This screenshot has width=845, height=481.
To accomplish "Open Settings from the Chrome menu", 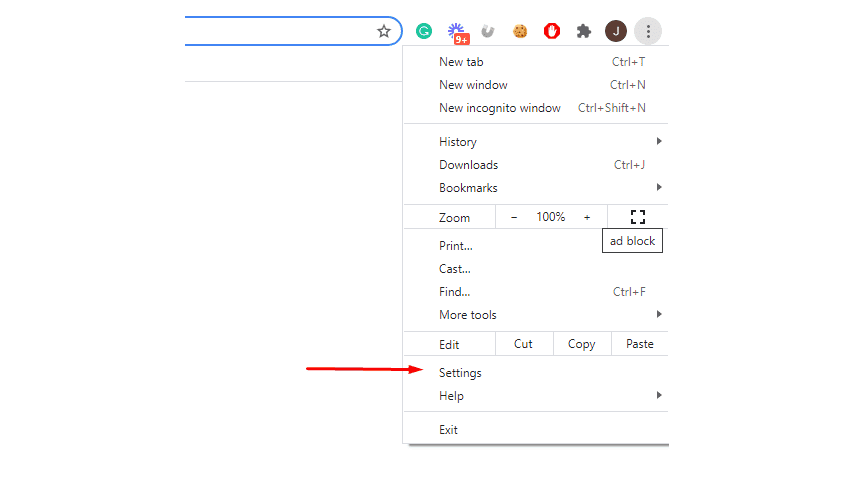I will click(536, 373).
